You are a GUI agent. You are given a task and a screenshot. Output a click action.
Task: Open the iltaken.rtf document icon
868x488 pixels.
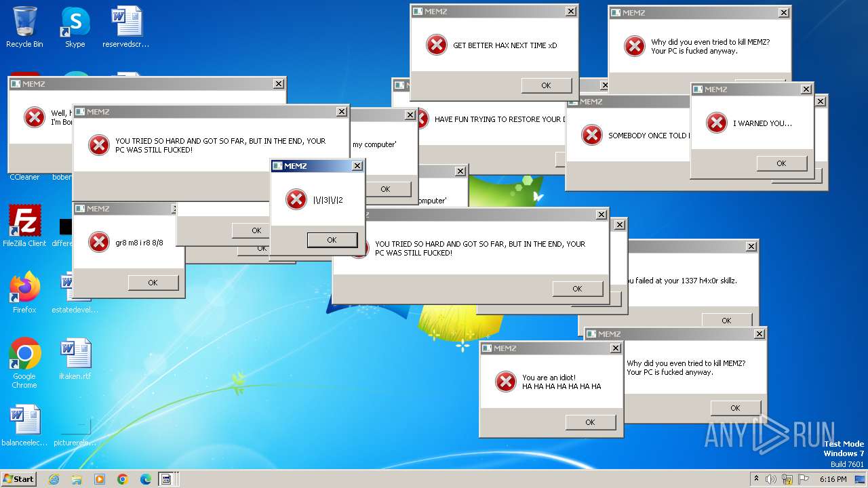click(75, 359)
